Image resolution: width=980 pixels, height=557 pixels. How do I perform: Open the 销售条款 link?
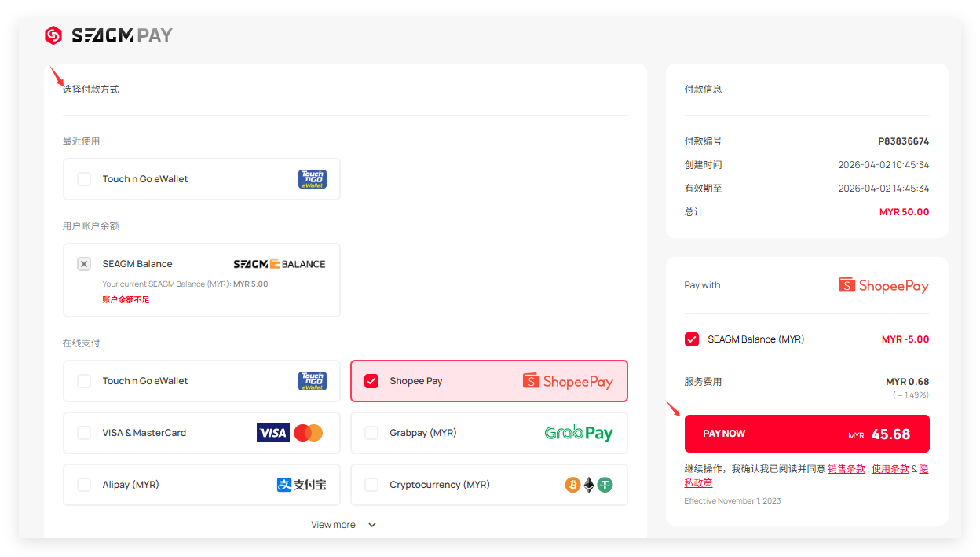tap(846, 468)
